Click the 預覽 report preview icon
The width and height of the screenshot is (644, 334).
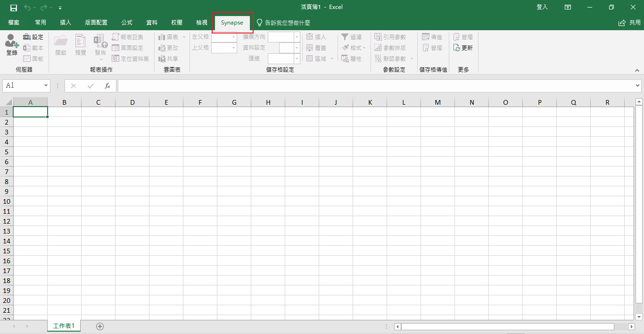(x=81, y=45)
